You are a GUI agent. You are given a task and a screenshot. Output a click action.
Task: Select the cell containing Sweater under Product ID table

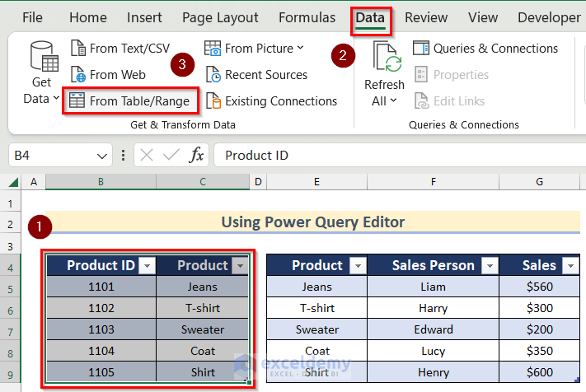203,329
